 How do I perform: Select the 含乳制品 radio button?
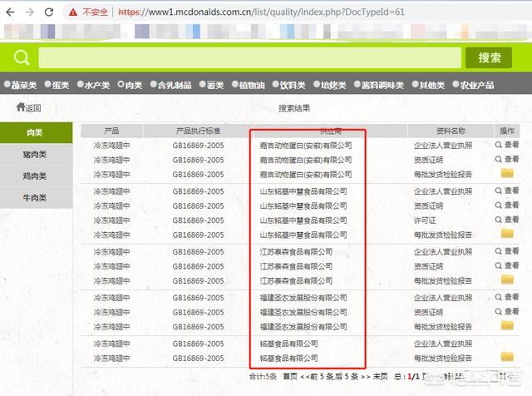point(153,84)
